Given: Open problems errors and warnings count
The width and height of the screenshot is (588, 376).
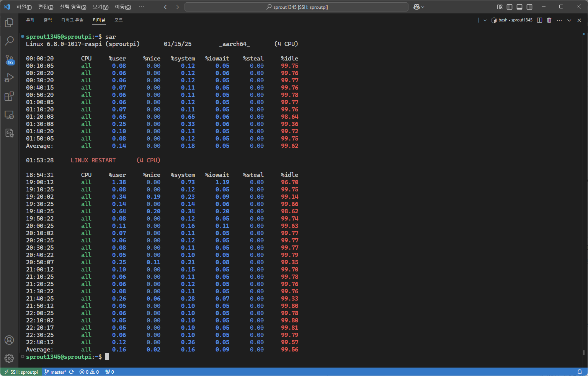Looking at the screenshot, I should click(89, 372).
